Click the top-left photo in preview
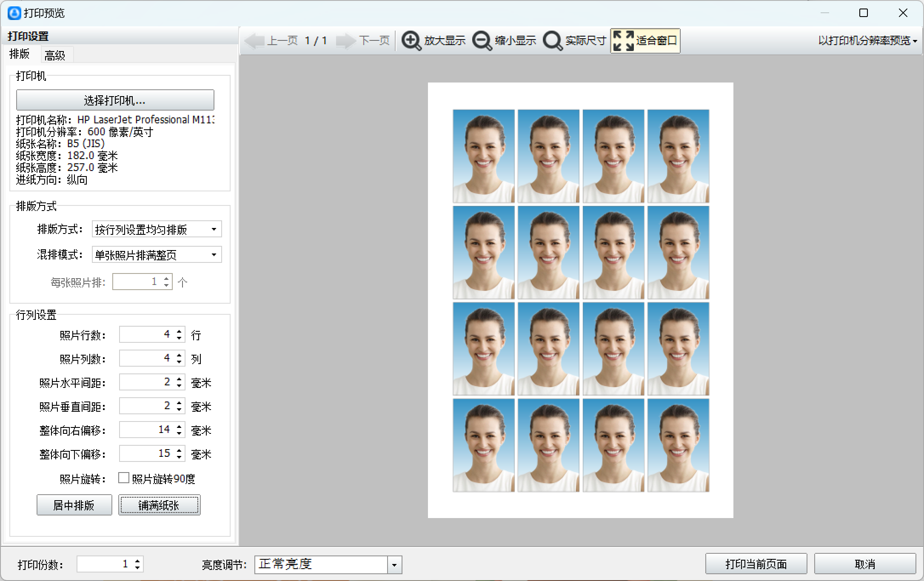Screen dimensions: 924x581 click(x=483, y=156)
